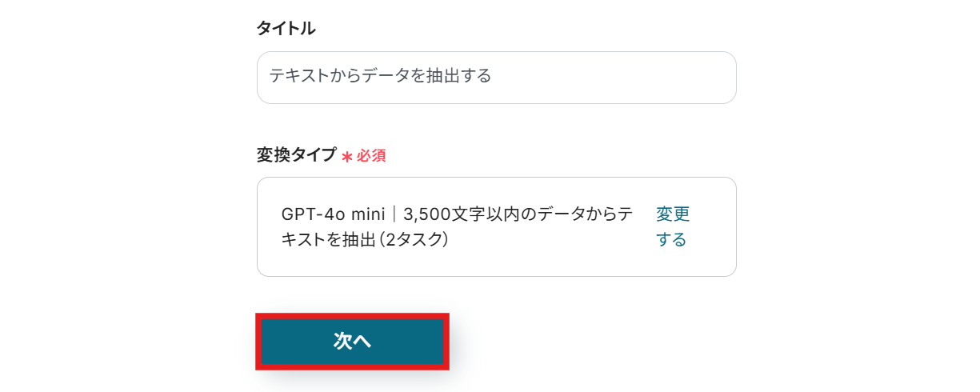Click the する text of the change link
The height and width of the screenshot is (392, 980).
point(671,240)
